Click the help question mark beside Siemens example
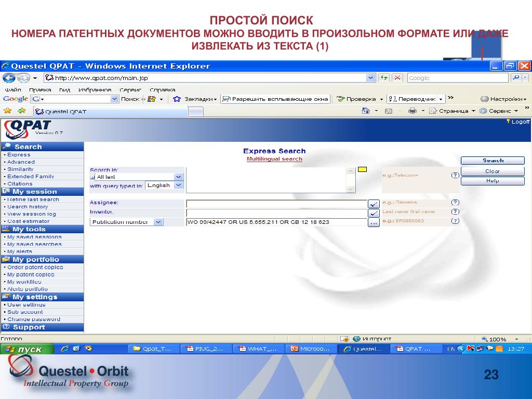 [x=455, y=203]
